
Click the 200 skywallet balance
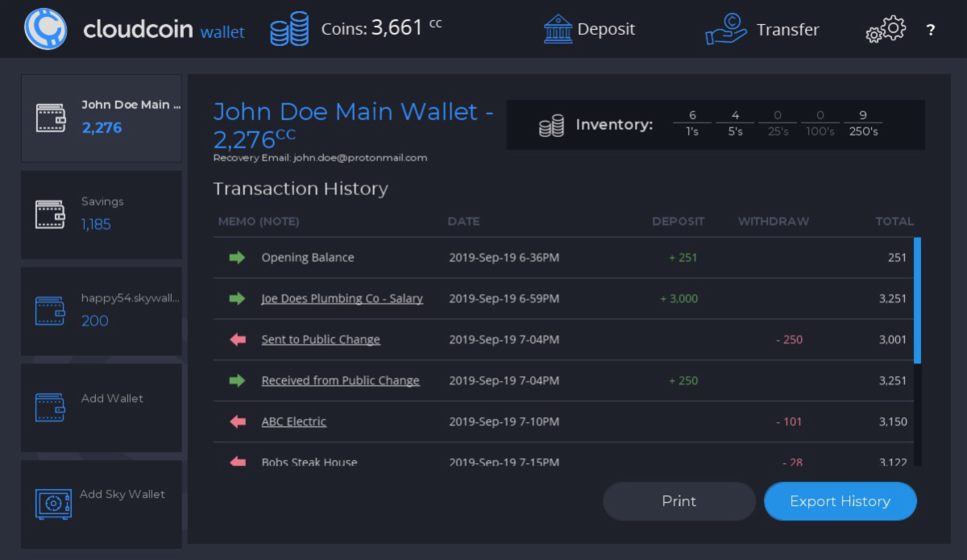(x=94, y=321)
